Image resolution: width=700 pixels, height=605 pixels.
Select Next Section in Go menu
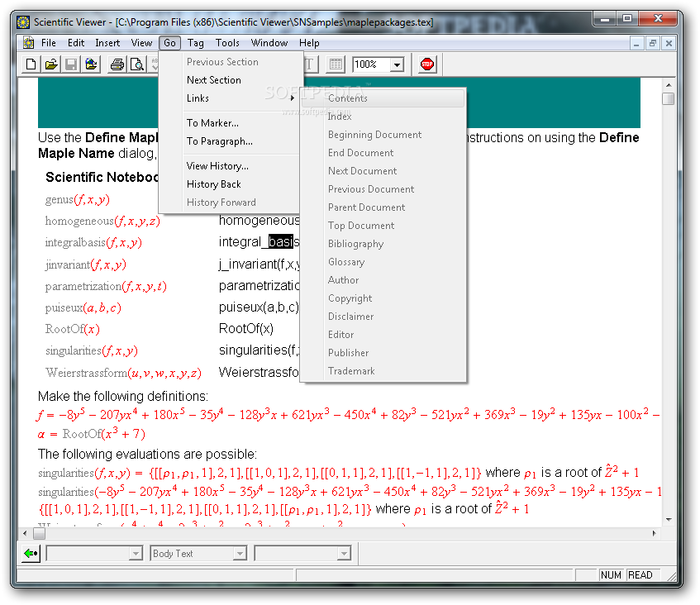click(x=231, y=80)
